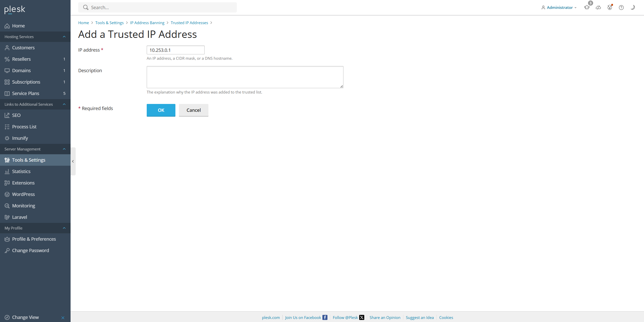This screenshot has height=322, width=644.
Task: Click the Domains monitor icon
Action: (x=7, y=71)
